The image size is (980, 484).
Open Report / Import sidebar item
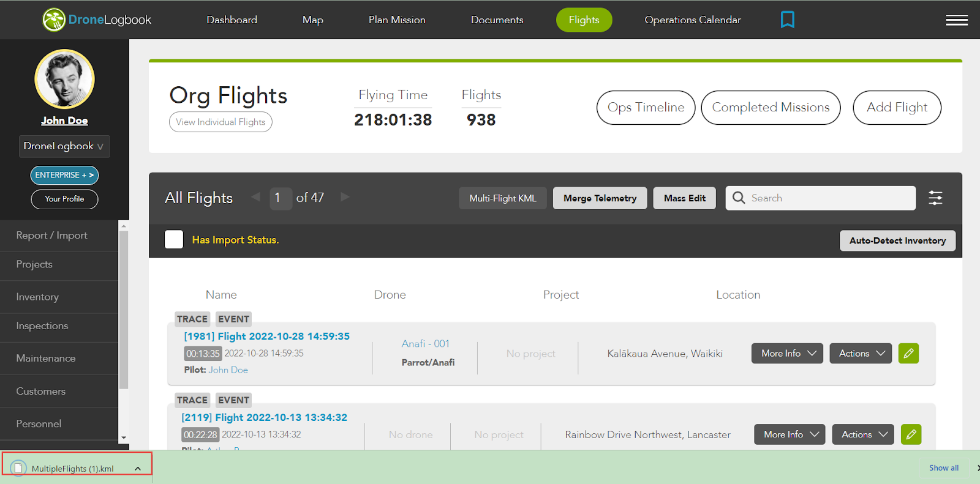pyautogui.click(x=59, y=236)
